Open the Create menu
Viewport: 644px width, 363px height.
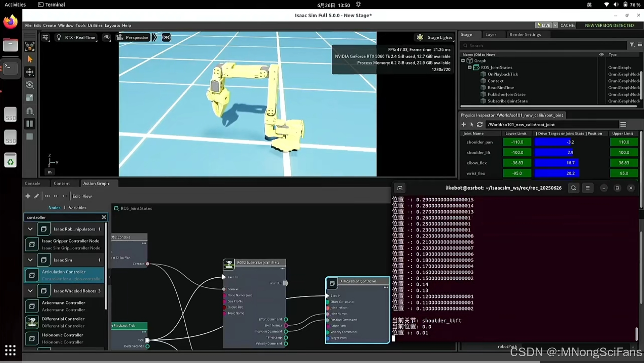pos(49,26)
